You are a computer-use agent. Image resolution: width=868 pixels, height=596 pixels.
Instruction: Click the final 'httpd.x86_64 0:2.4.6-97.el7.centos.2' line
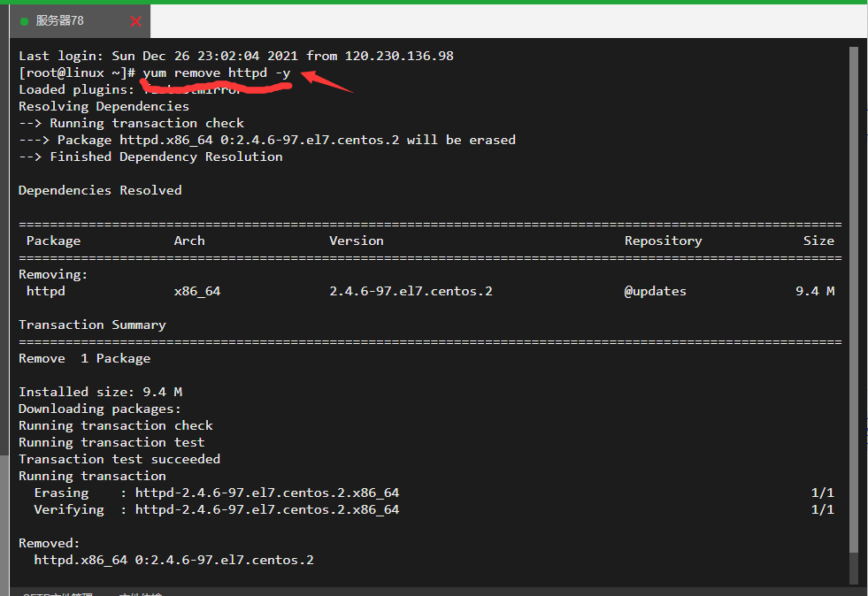(173, 560)
